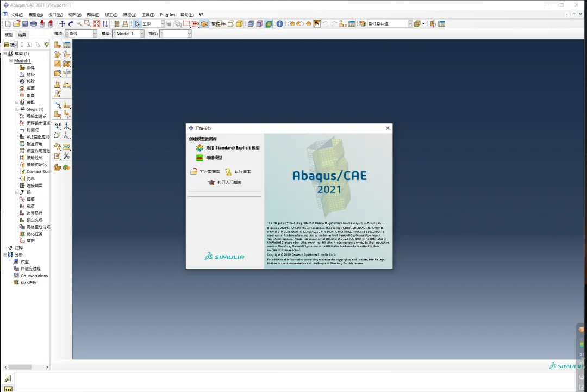Open the Model-1 model dropdown

tap(142, 34)
